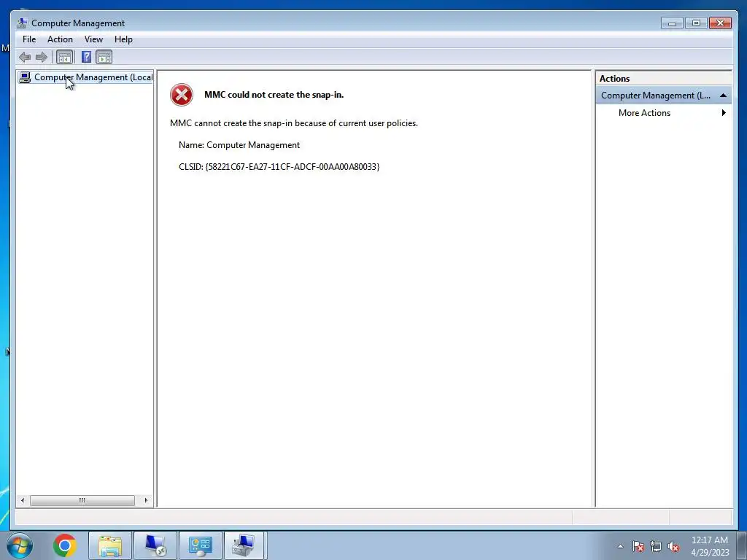Screen dimensions: 747x560
Task: Toggle Show/Hide Console Tree toolbar icon
Action: pos(65,58)
